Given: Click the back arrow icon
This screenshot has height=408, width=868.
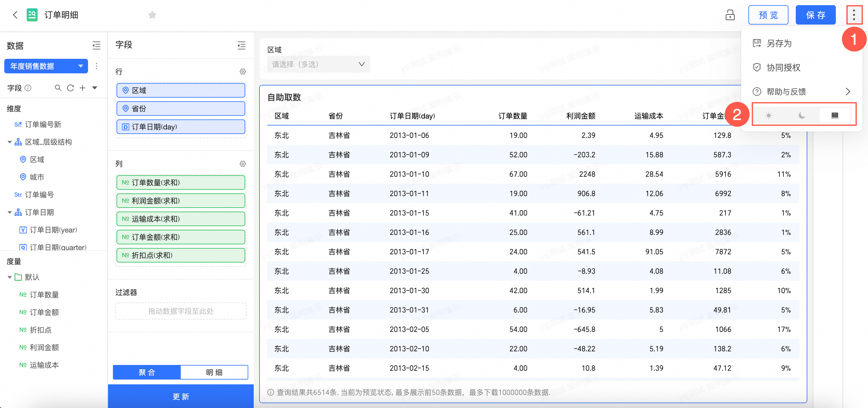Looking at the screenshot, I should [x=15, y=15].
